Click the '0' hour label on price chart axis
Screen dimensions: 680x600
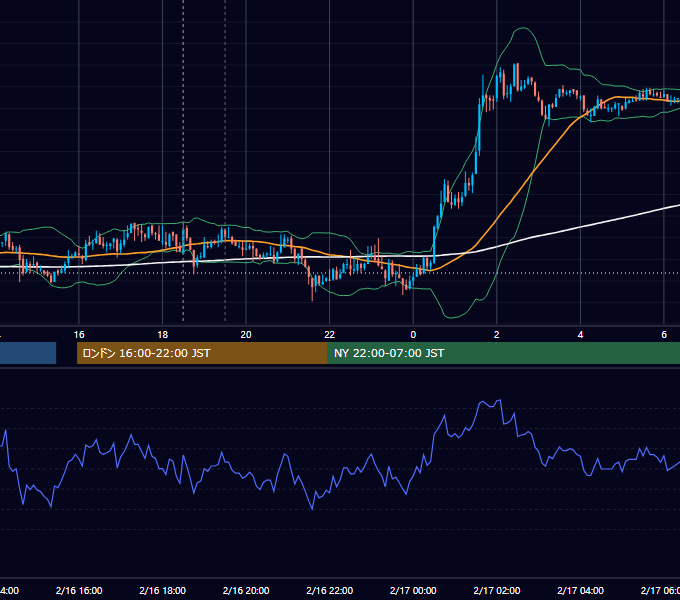point(413,335)
